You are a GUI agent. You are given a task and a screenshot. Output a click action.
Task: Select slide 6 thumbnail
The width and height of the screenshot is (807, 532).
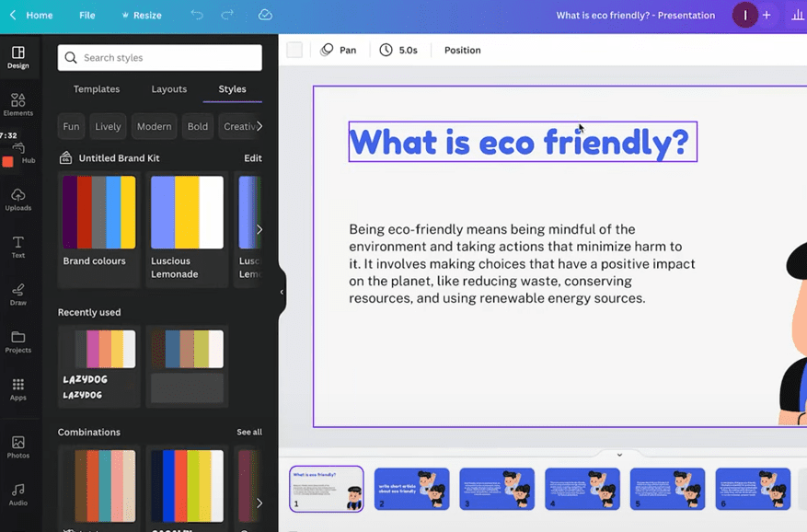753,489
